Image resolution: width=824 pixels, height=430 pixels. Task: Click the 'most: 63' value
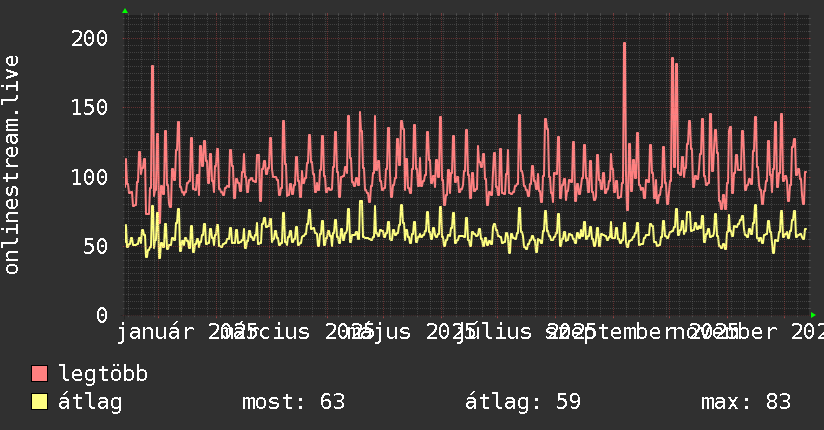293,402
